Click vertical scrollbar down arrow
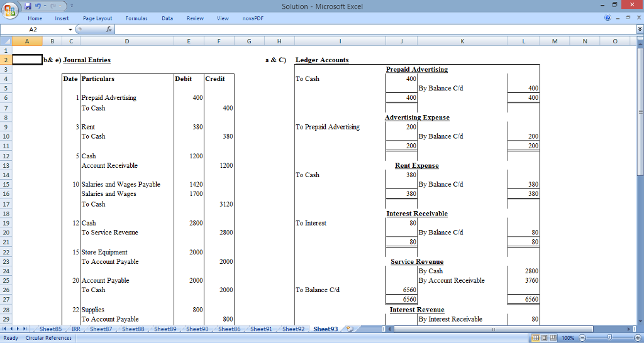The image size is (644, 343). (x=640, y=321)
